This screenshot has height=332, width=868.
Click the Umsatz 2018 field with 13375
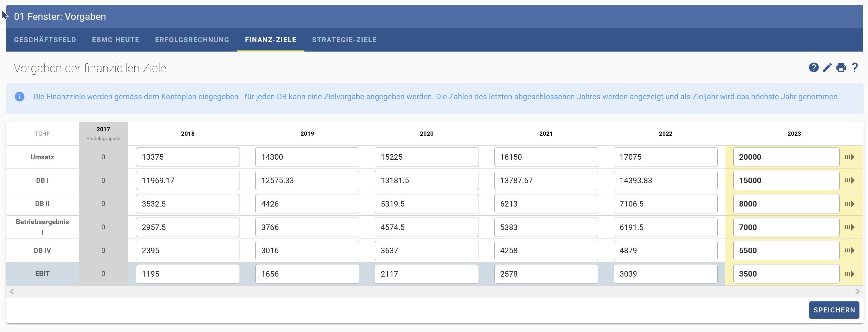pyautogui.click(x=188, y=157)
